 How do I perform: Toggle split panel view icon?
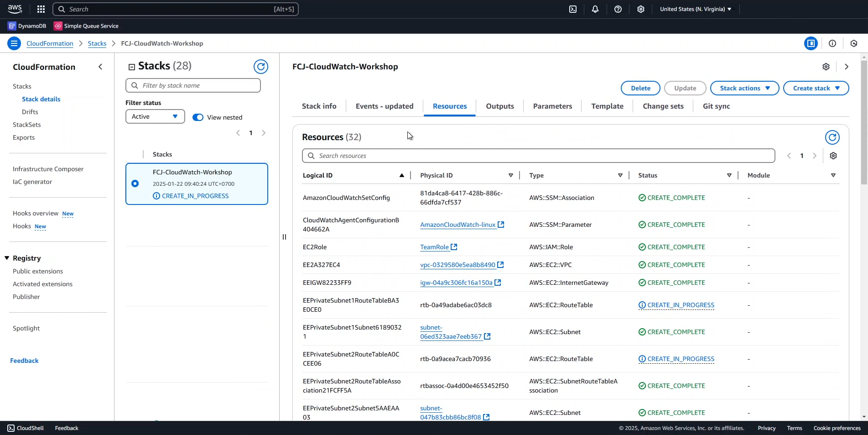pos(811,43)
